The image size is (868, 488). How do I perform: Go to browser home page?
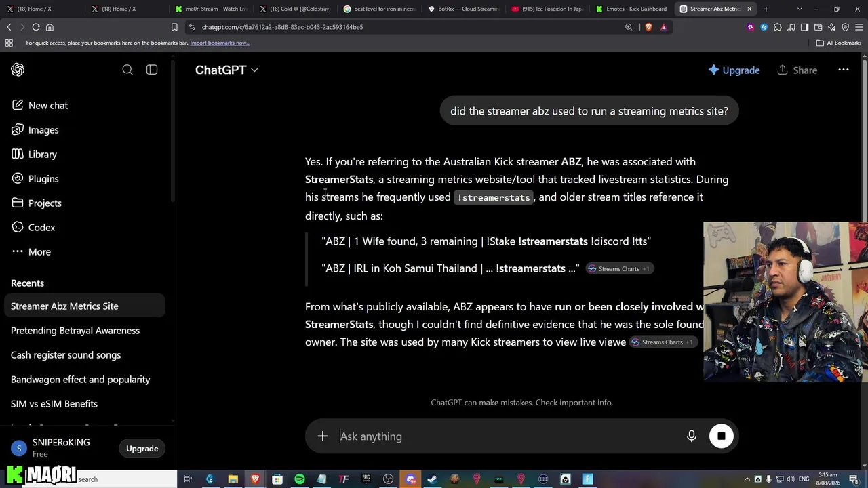point(50,27)
